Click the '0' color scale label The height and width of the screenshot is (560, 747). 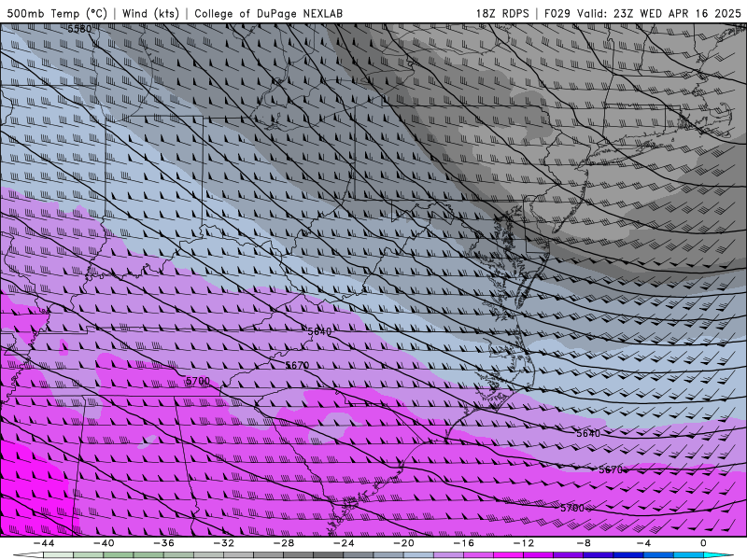[x=704, y=543]
